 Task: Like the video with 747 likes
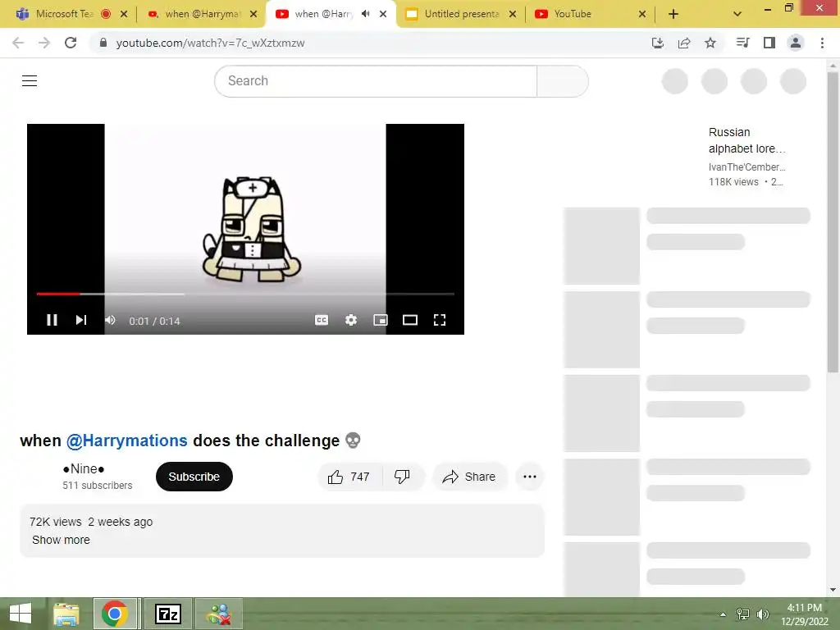[x=349, y=477]
